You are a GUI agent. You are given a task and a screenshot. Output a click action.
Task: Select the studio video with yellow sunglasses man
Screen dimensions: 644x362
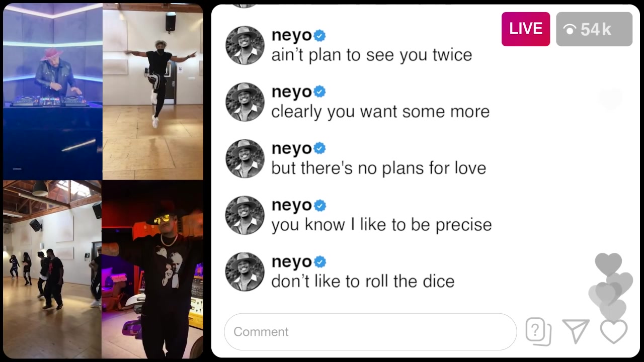152,269
